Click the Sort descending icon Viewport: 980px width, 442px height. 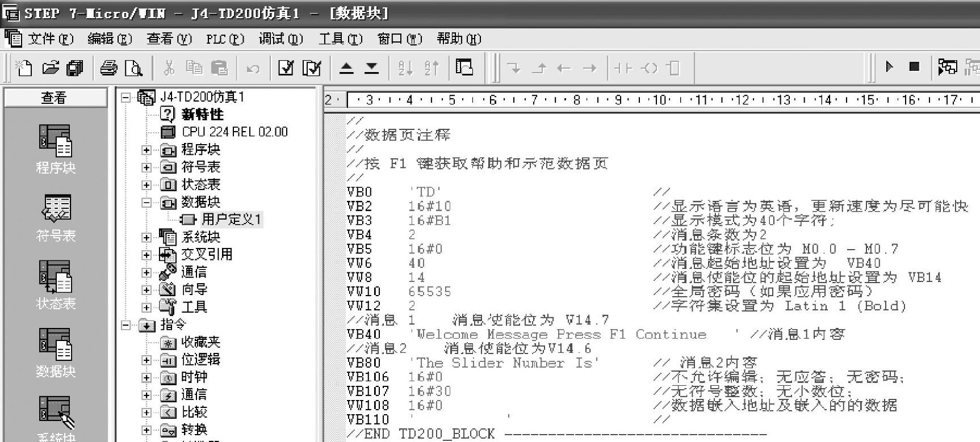pyautogui.click(x=432, y=68)
